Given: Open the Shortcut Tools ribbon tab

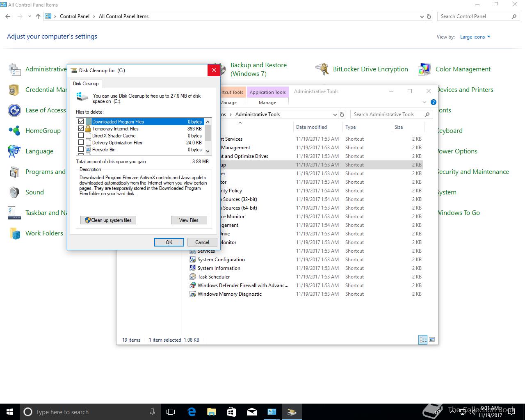Looking at the screenshot, I should [x=233, y=92].
